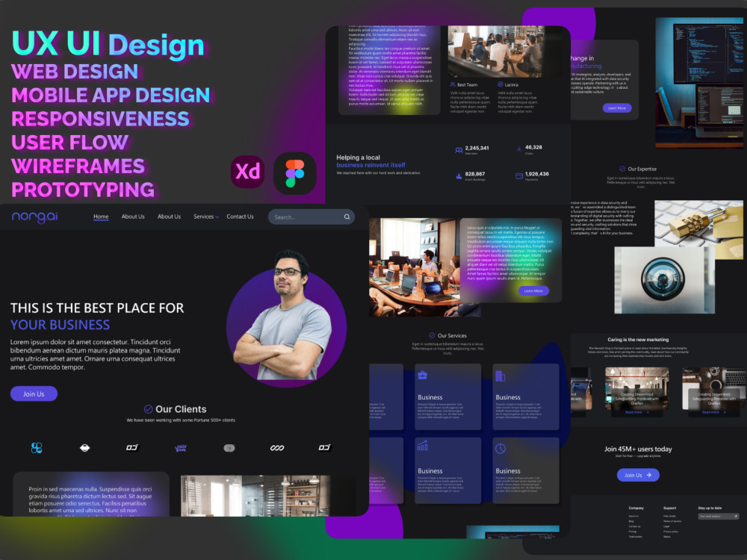The width and height of the screenshot is (747, 560).
Task: Click the padlock on keyboard photo
Action: pos(699,229)
